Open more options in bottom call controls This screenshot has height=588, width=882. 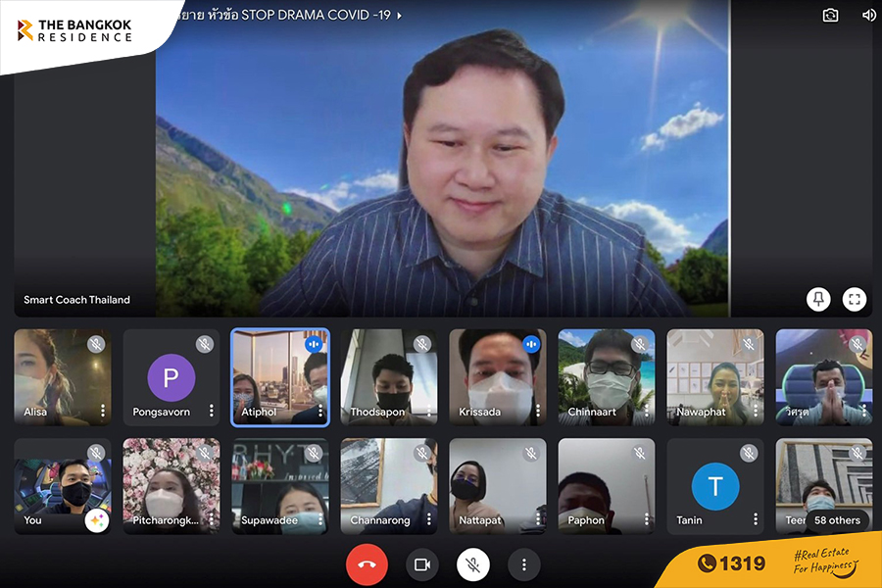click(x=524, y=564)
